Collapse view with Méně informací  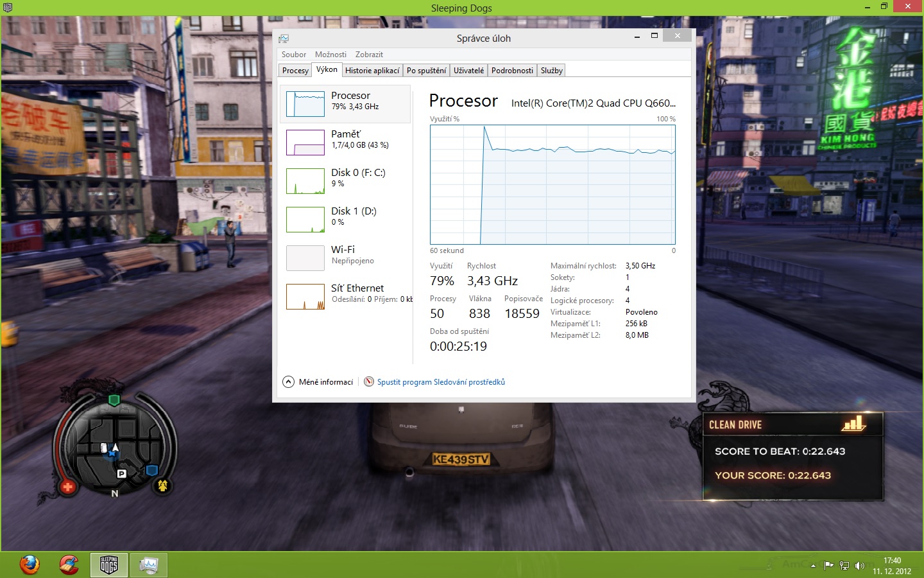[318, 382]
